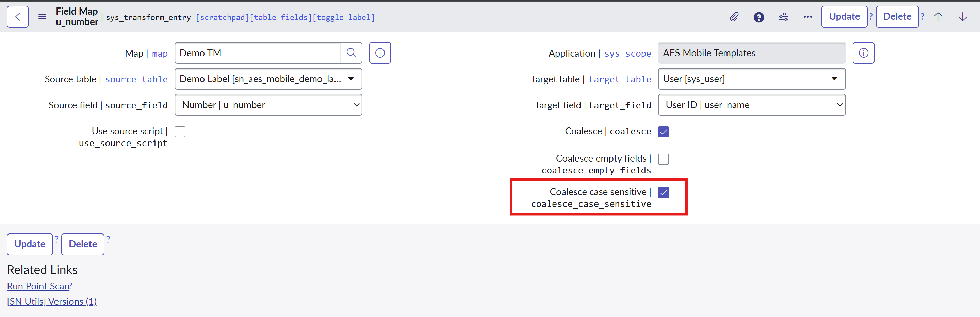Go to previous record with up arrow
This screenshot has height=317, width=980.
pyautogui.click(x=938, y=17)
